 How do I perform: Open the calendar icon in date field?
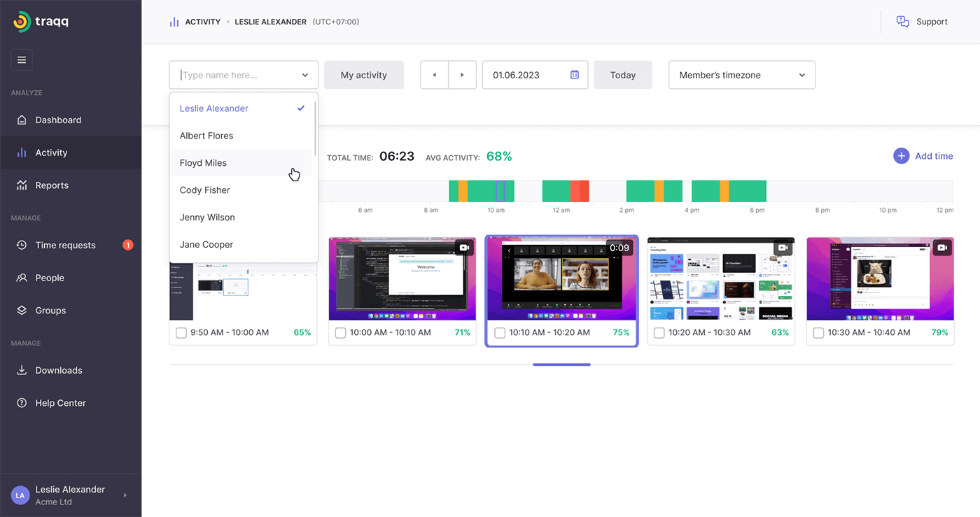(x=575, y=75)
